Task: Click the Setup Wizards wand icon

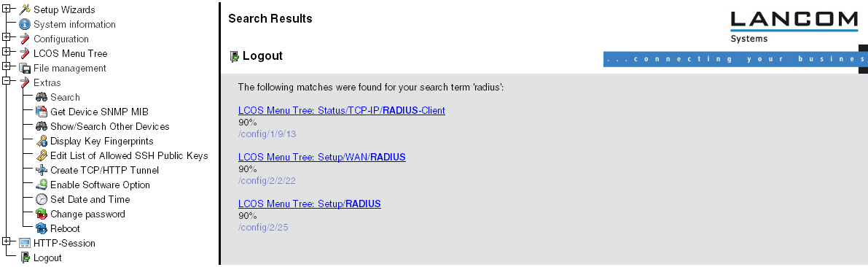Action: [x=24, y=9]
